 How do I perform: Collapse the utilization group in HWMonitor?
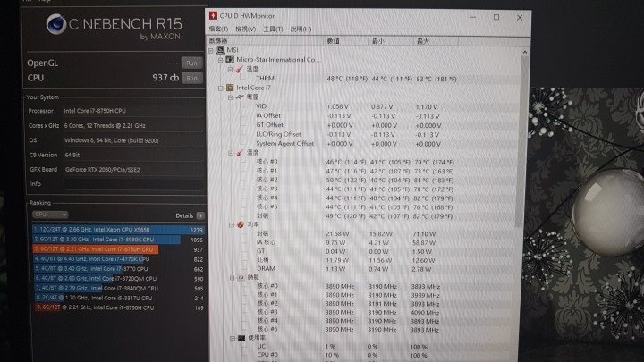click(232, 338)
